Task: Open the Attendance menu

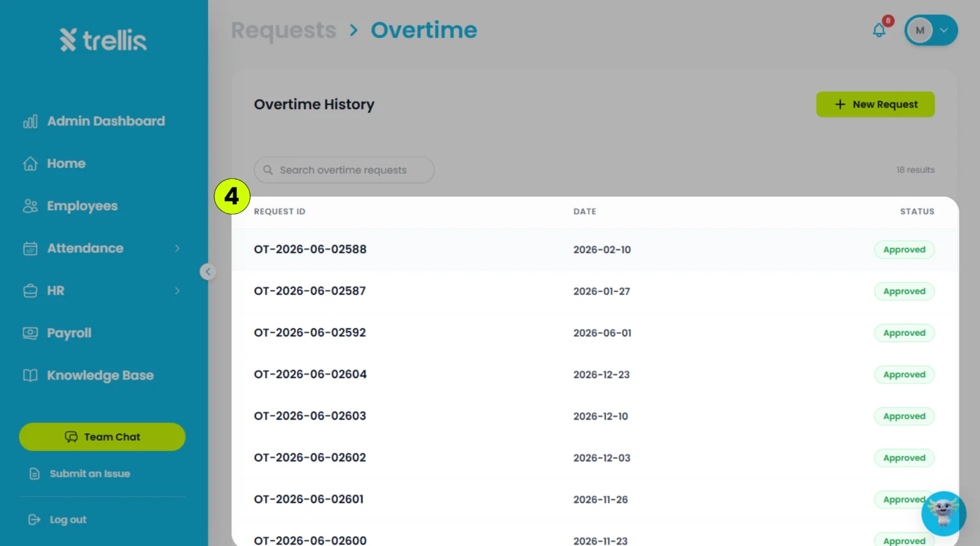Action: click(x=85, y=248)
